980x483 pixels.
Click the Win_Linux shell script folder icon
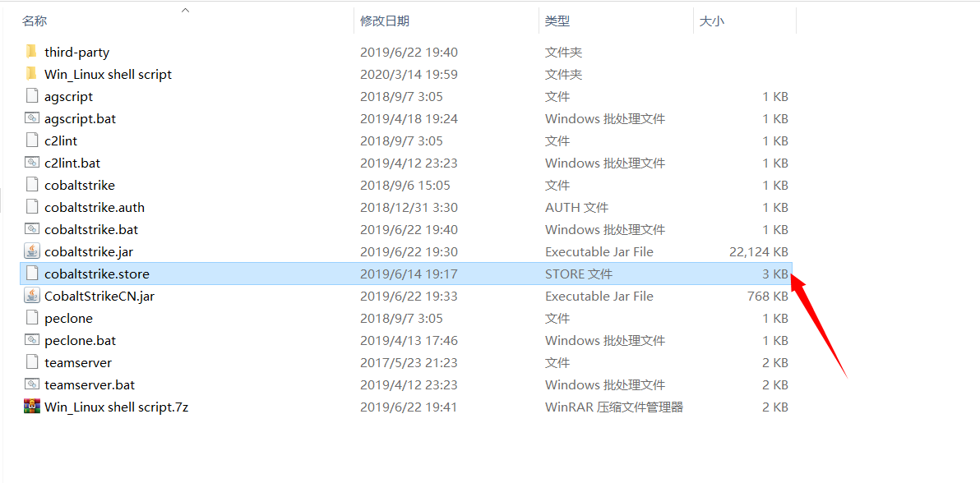(x=32, y=75)
